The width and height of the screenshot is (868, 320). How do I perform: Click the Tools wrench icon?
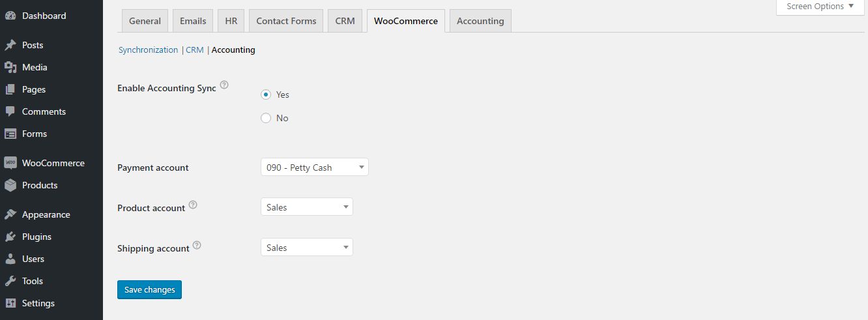pos(10,281)
